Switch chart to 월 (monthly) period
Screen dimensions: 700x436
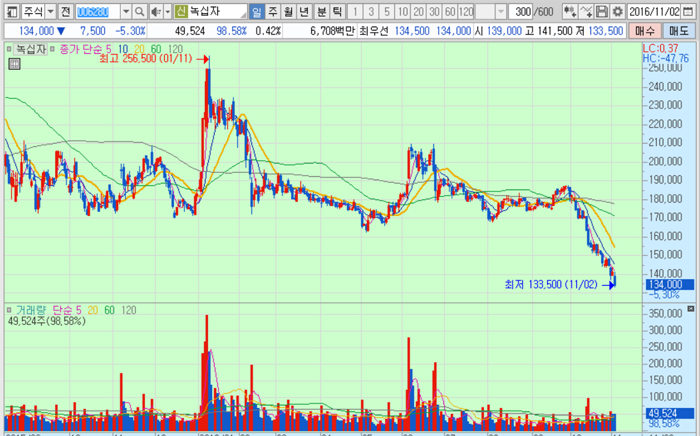[289, 12]
